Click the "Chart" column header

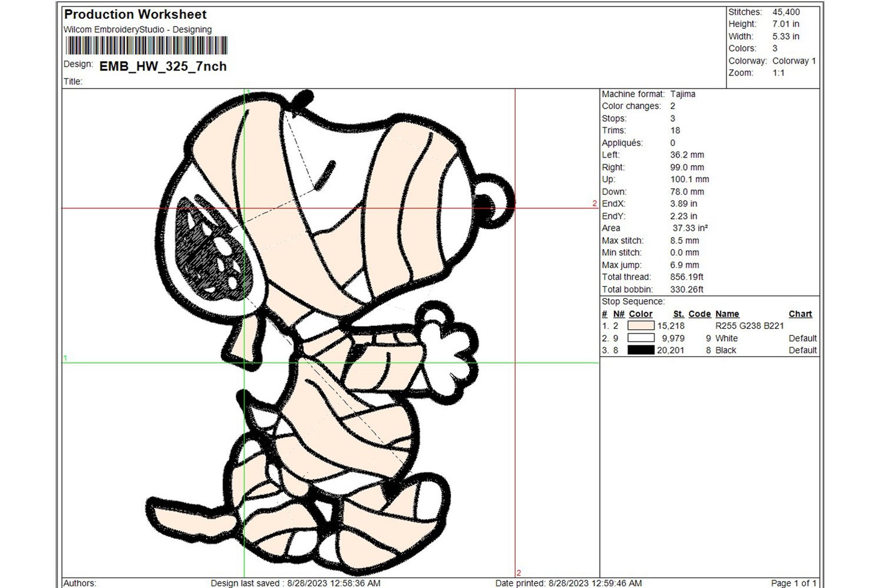pos(800,314)
